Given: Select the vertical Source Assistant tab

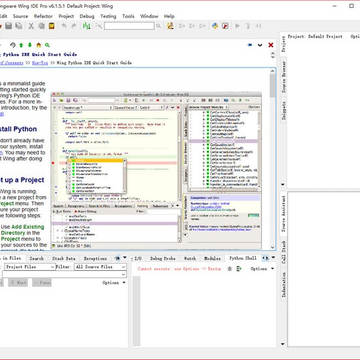Looking at the screenshot, I should [x=284, y=214].
